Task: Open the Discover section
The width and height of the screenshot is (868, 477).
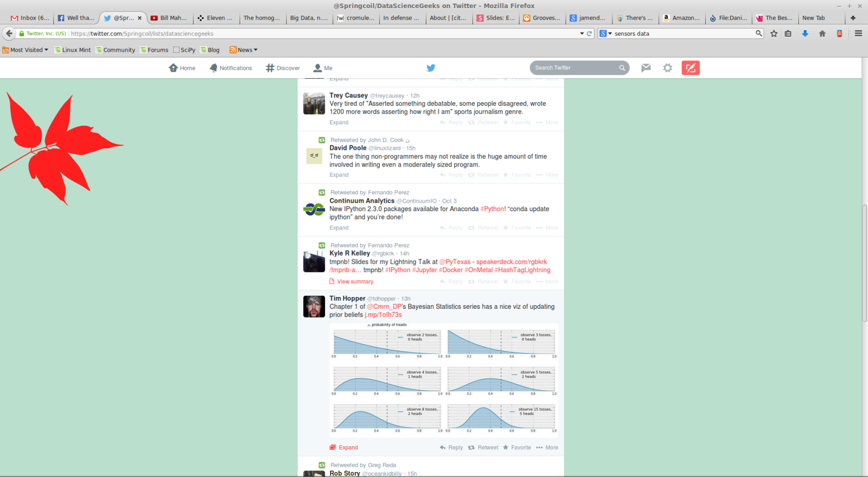Action: coord(283,68)
